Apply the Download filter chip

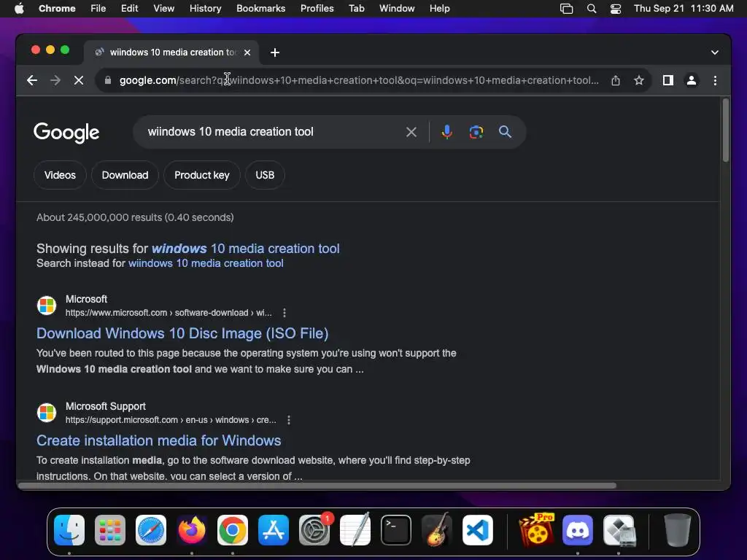pos(125,175)
